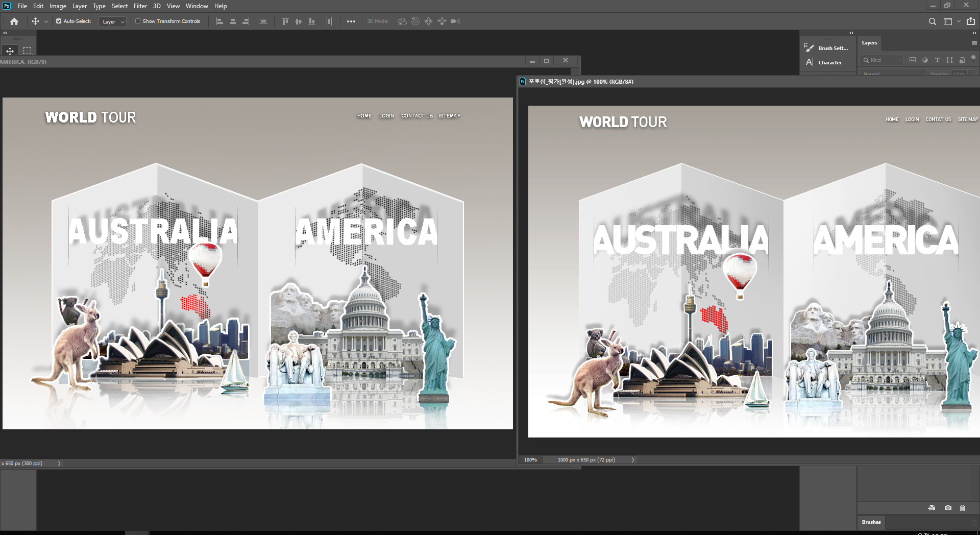Screen dimensions: 980x535
Task: Distribute vertically icon in options bar
Action: (x=263, y=21)
